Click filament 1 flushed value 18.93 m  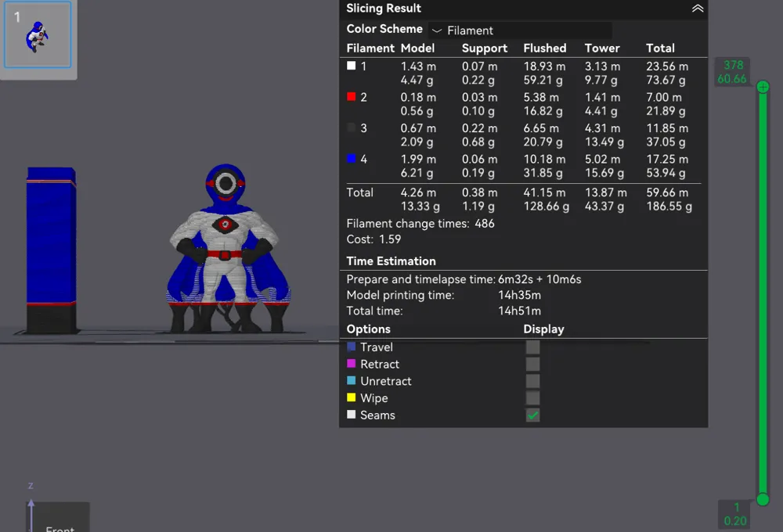544,66
